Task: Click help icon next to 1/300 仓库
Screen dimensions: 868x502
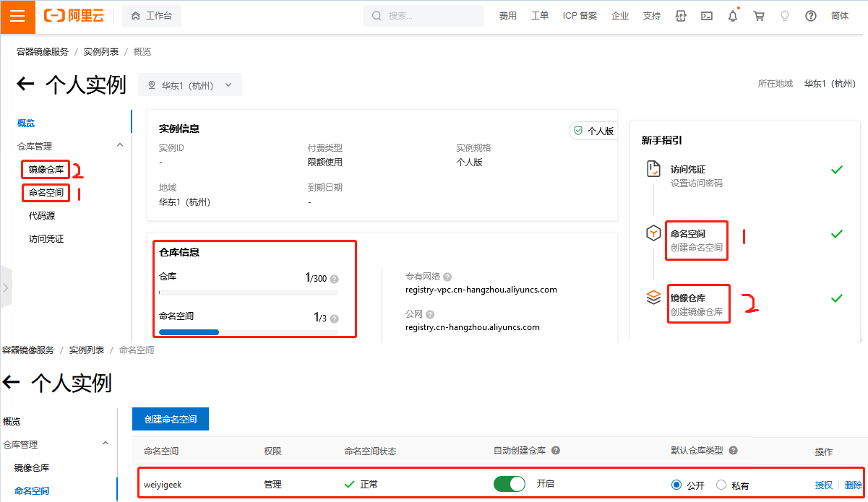Action: [334, 279]
